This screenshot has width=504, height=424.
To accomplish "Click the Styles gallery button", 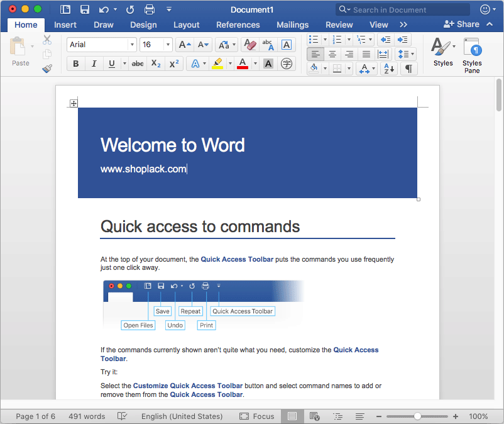I will 443,52.
